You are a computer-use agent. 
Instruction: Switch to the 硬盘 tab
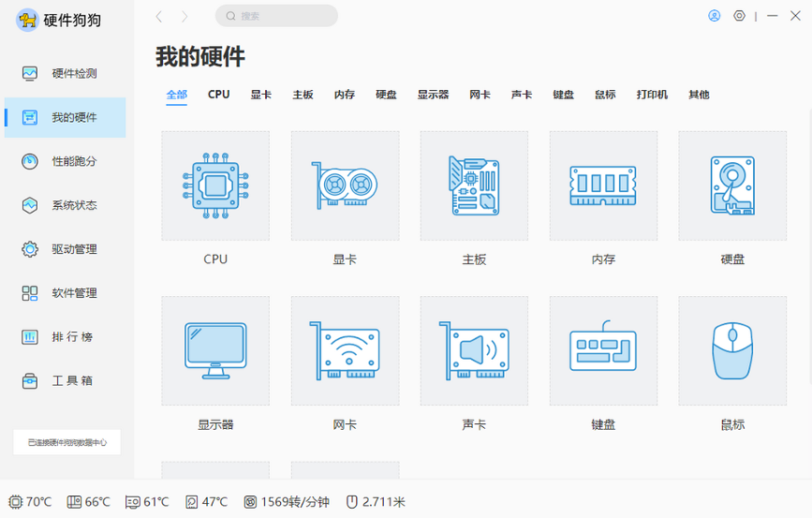click(386, 95)
